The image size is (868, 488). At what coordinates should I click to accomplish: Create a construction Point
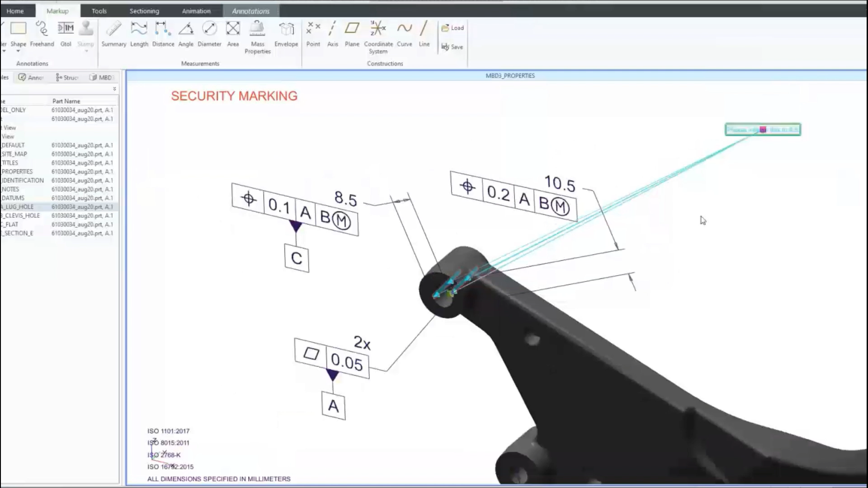[313, 34]
